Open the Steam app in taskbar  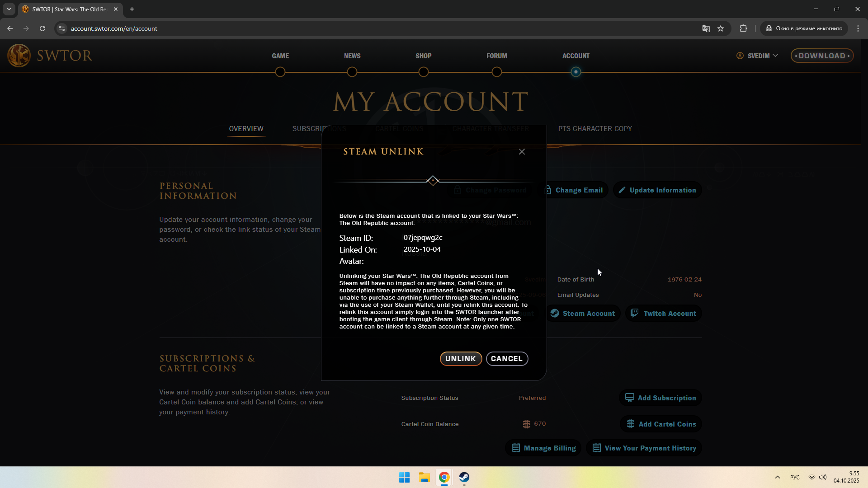tap(464, 478)
